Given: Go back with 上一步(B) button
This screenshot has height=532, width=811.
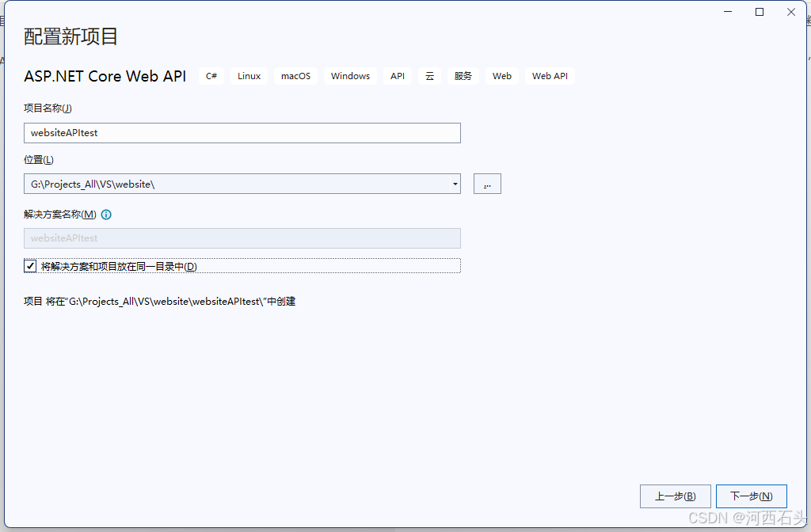Looking at the screenshot, I should pos(675,496).
